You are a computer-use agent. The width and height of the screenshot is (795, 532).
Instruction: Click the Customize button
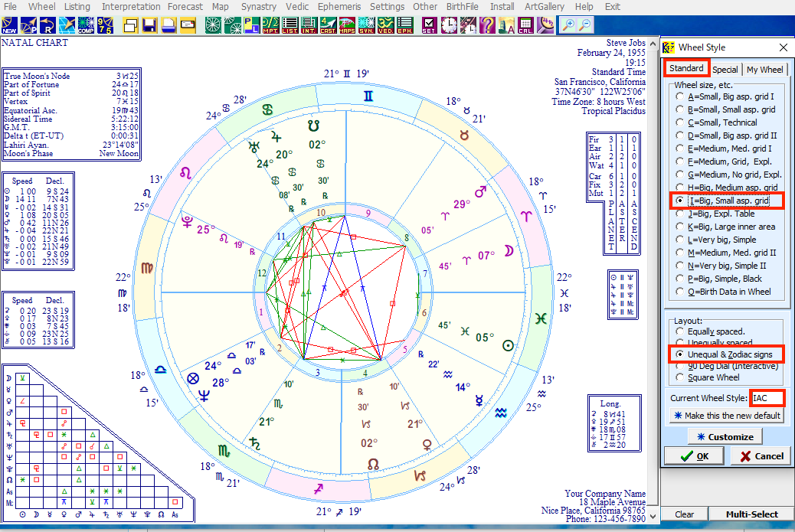[x=725, y=437]
